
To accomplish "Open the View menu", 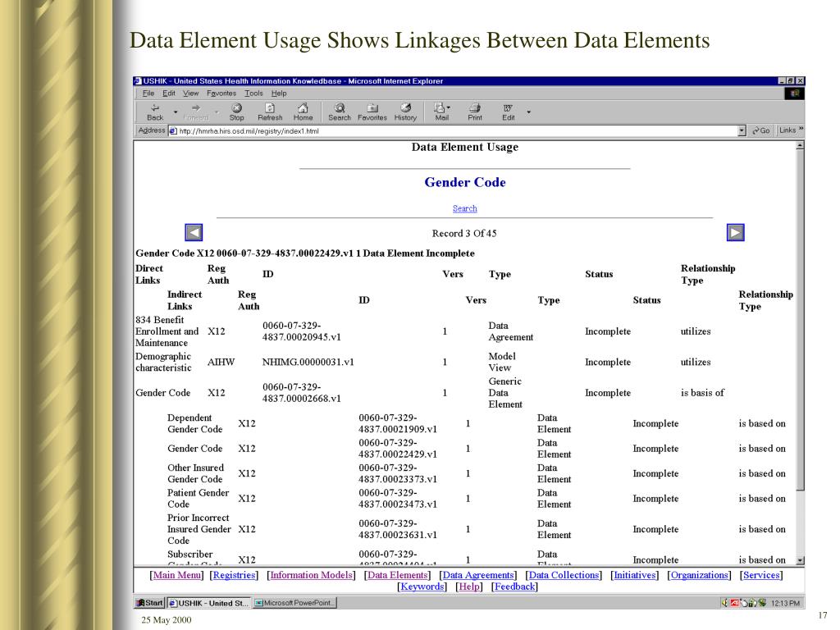I will pos(190,94).
